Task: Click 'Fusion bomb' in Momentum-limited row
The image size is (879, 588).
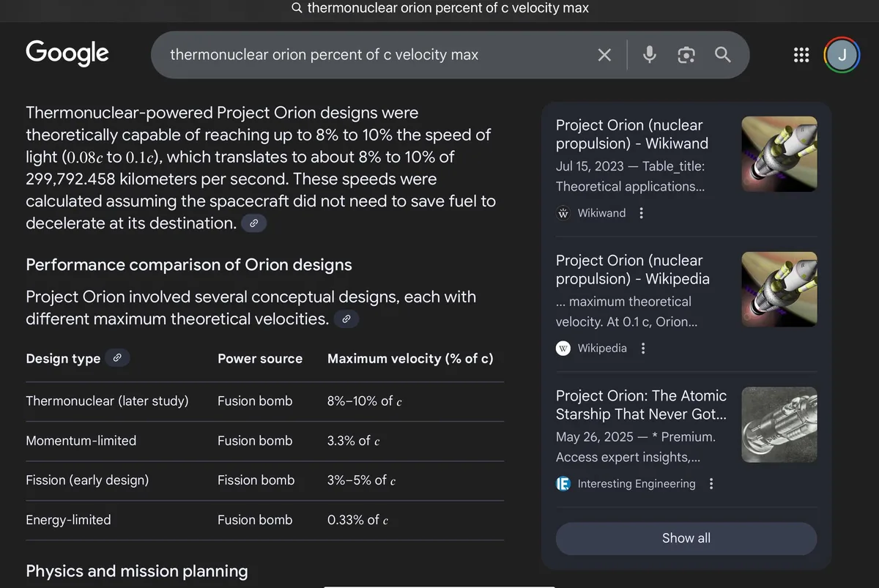Action: [x=255, y=441]
